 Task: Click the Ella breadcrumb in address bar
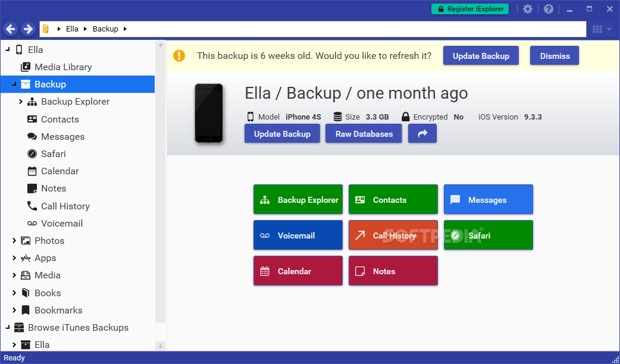(x=72, y=29)
